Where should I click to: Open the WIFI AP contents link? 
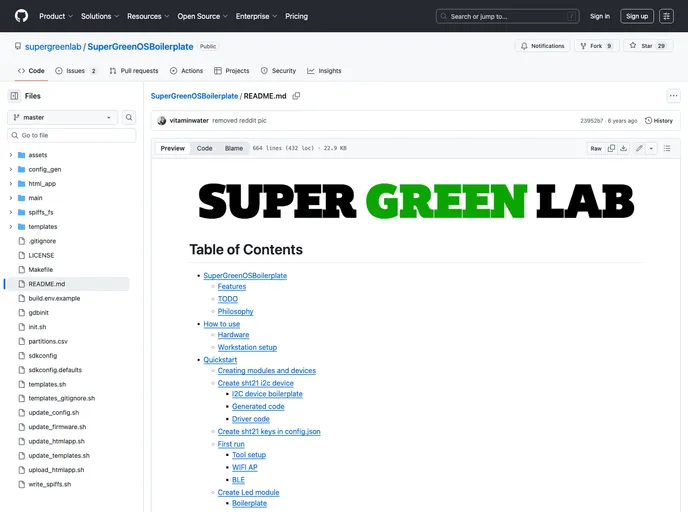(244, 467)
